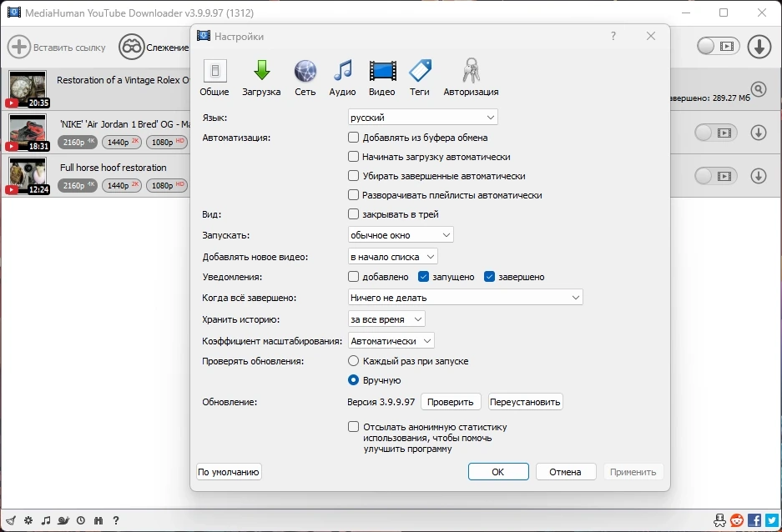Open Коэффициент масштабирования dropdown
Screen dimensions: 782x532
click(x=391, y=341)
